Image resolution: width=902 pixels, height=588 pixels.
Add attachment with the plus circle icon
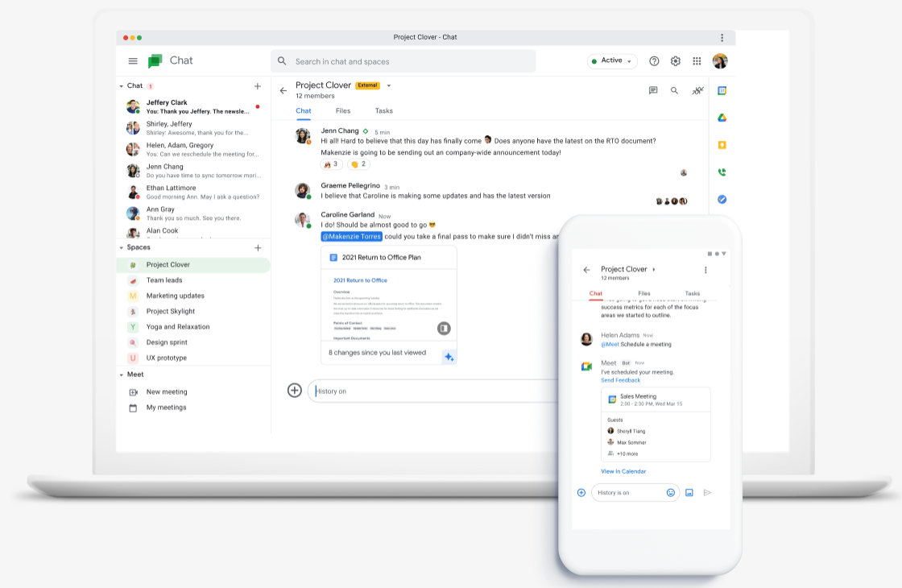pyautogui.click(x=295, y=391)
